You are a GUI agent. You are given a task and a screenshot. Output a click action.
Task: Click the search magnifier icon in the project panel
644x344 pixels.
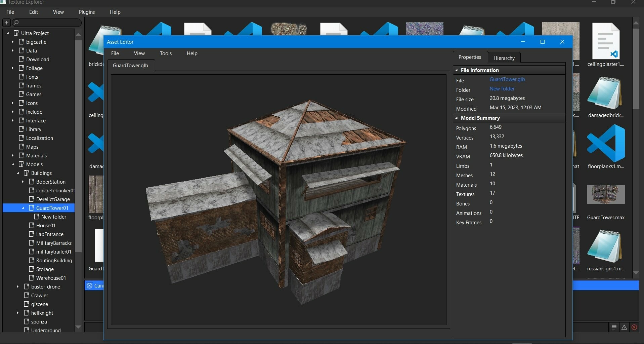point(15,23)
